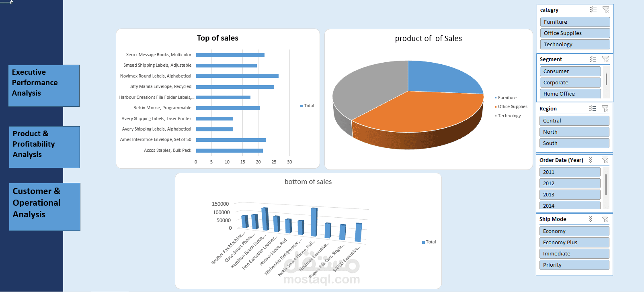644x292 pixels.
Task: Select the 'Top of sales' chart title
Action: [217, 38]
